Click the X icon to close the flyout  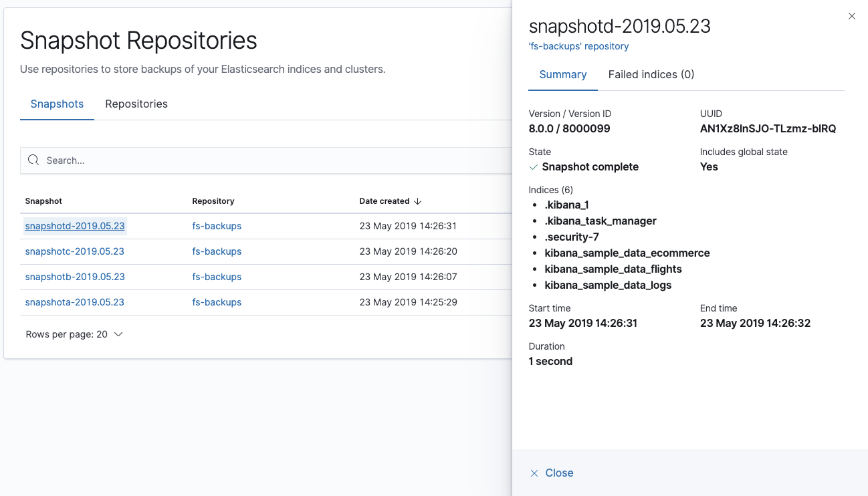tap(851, 16)
